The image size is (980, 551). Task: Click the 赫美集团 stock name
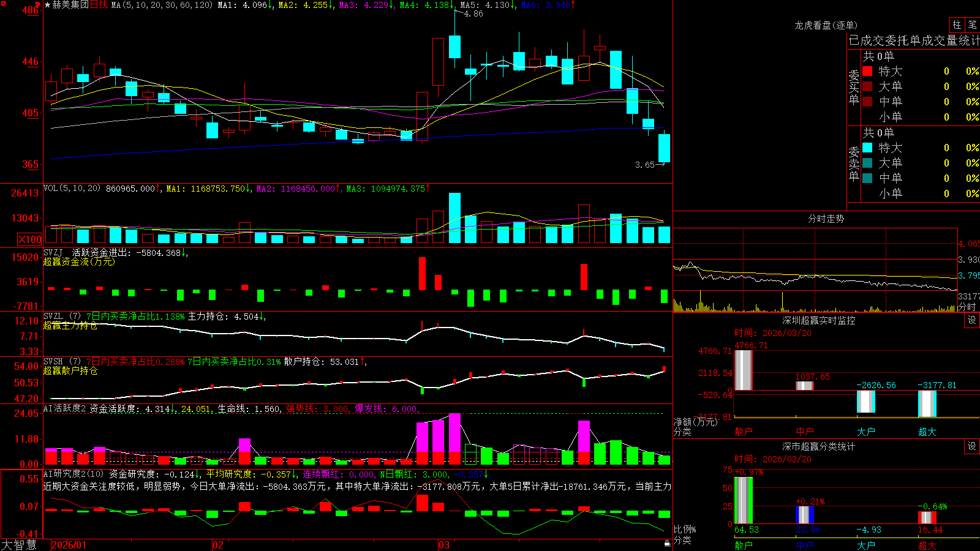70,5
